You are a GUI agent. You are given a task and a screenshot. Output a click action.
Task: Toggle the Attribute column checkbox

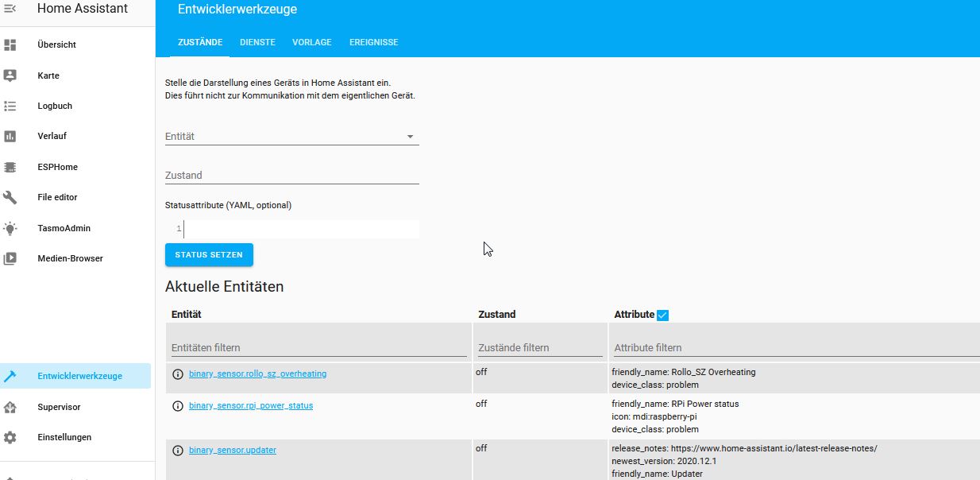(x=663, y=315)
